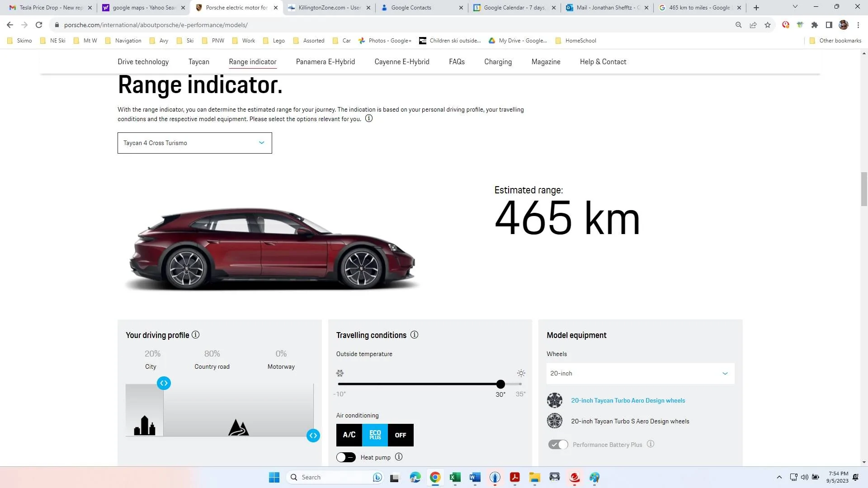This screenshot has height=488, width=868.
Task: Click the browser zoom magnifier icon
Action: tap(739, 25)
